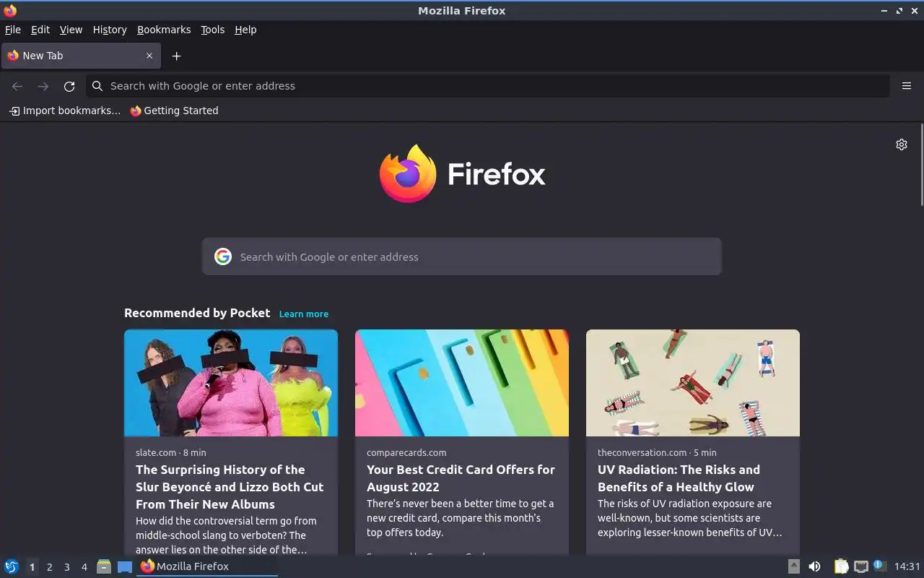The height and width of the screenshot is (578, 924).
Task: Open the History menu
Action: (x=110, y=30)
